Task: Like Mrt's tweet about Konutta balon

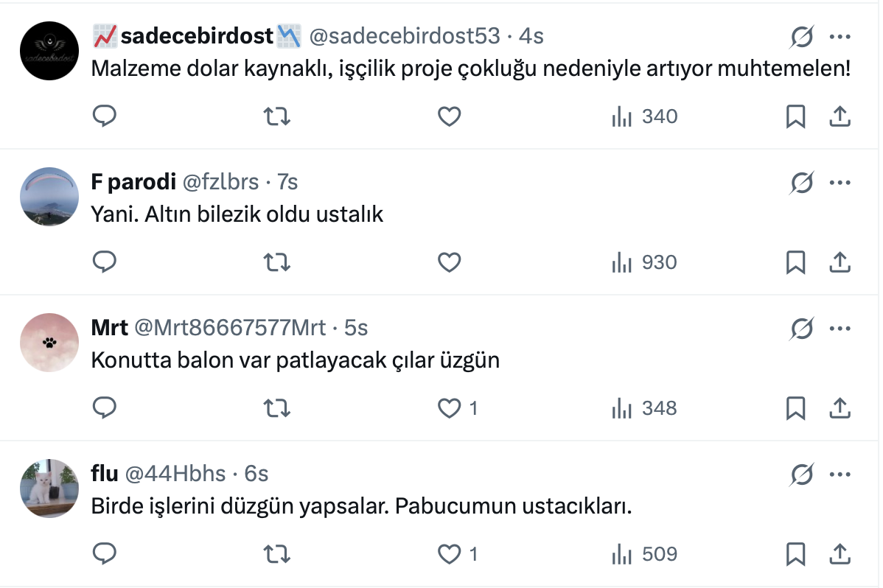Action: (x=449, y=408)
